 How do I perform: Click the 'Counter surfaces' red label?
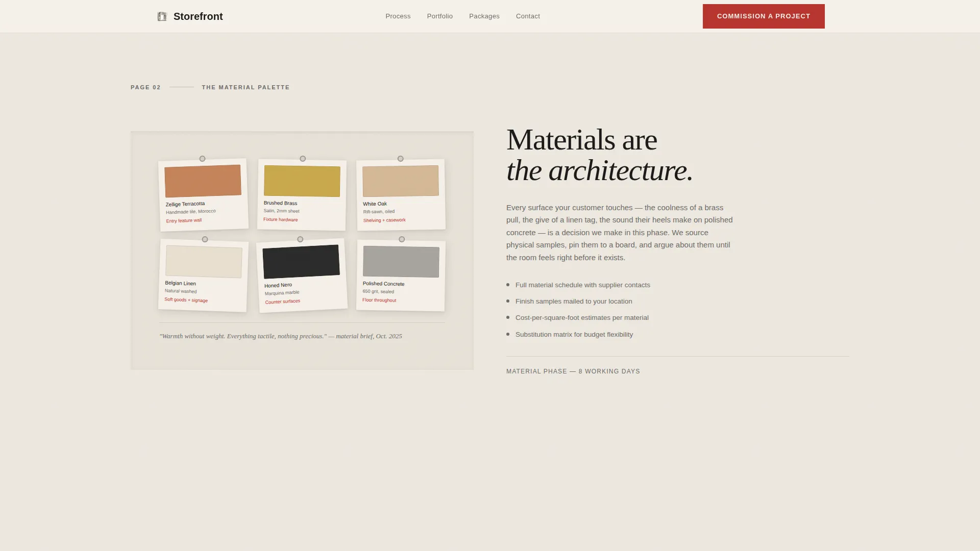click(282, 302)
